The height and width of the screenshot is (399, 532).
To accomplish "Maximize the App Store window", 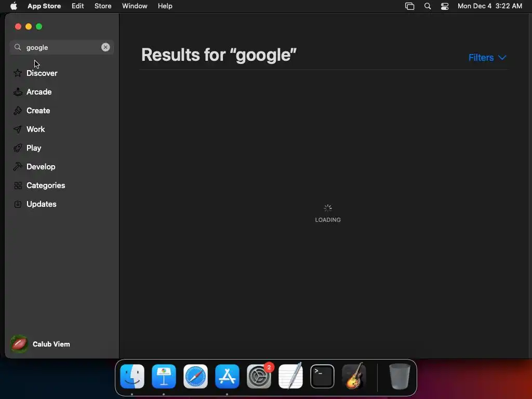I will pos(39,26).
